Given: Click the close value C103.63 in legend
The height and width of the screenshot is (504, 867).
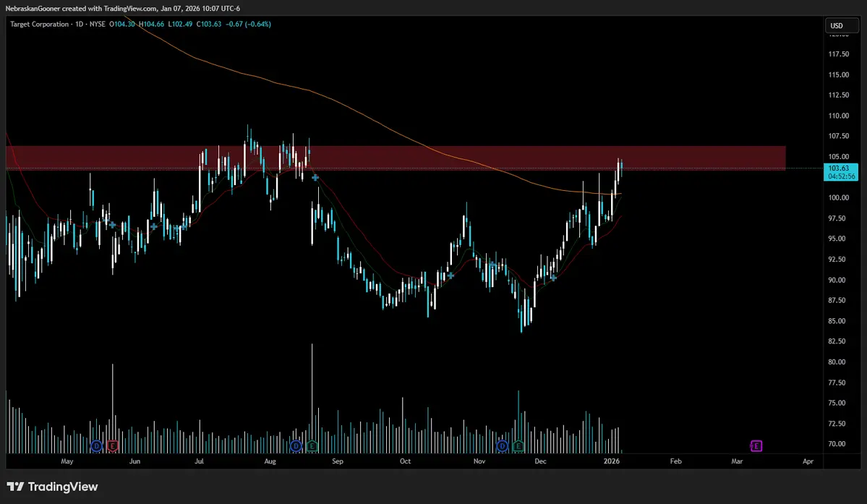Looking at the screenshot, I should [209, 25].
